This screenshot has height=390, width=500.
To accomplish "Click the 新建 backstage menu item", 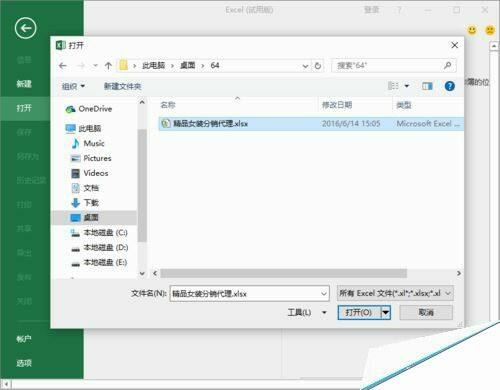I will click(24, 84).
